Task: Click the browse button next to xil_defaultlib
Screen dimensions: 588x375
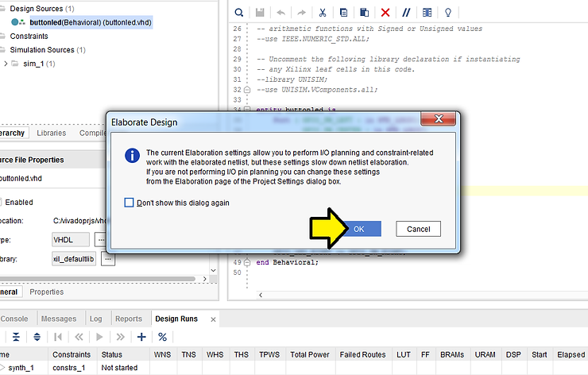Action: (x=108, y=259)
